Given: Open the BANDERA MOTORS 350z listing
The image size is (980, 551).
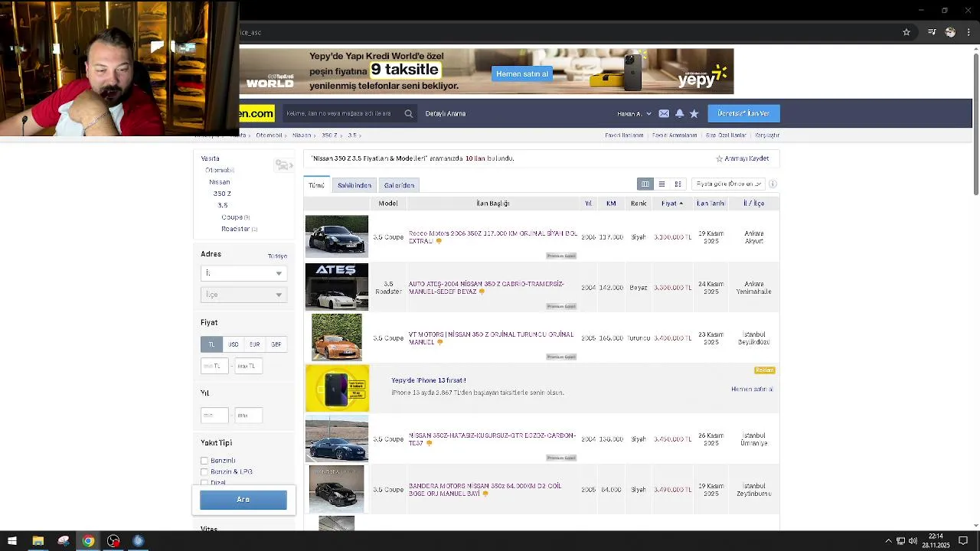Looking at the screenshot, I should (x=485, y=490).
